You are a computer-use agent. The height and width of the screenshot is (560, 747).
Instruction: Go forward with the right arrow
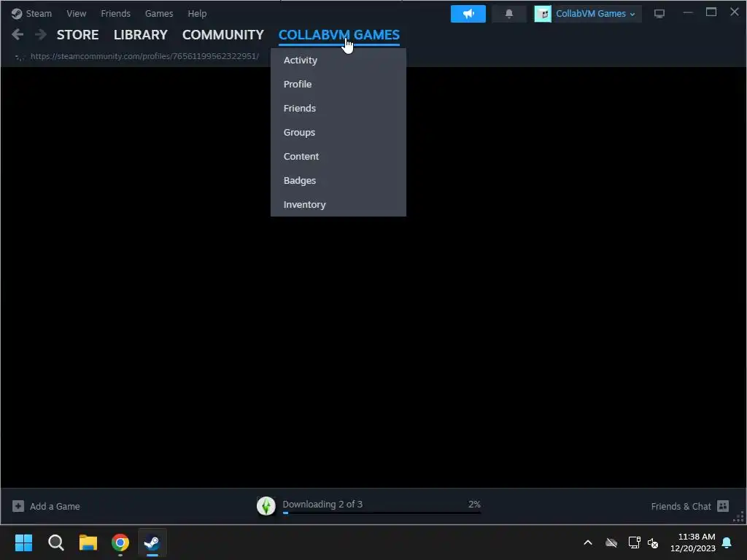pyautogui.click(x=41, y=34)
